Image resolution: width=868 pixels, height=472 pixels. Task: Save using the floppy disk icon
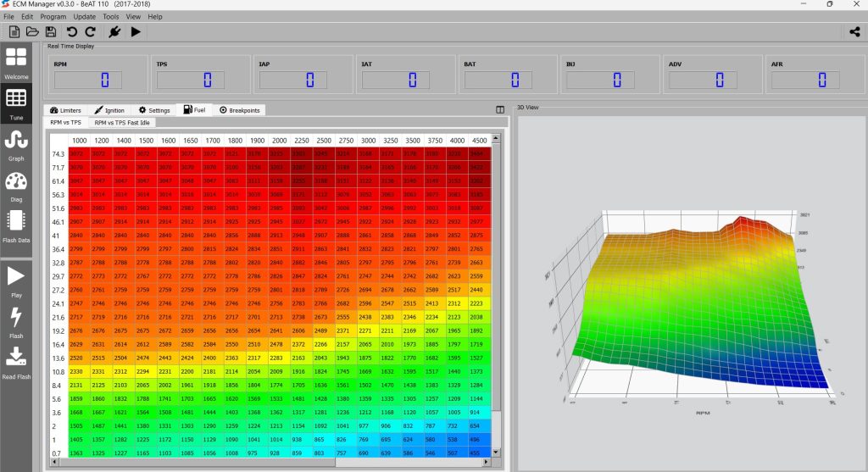(x=50, y=32)
